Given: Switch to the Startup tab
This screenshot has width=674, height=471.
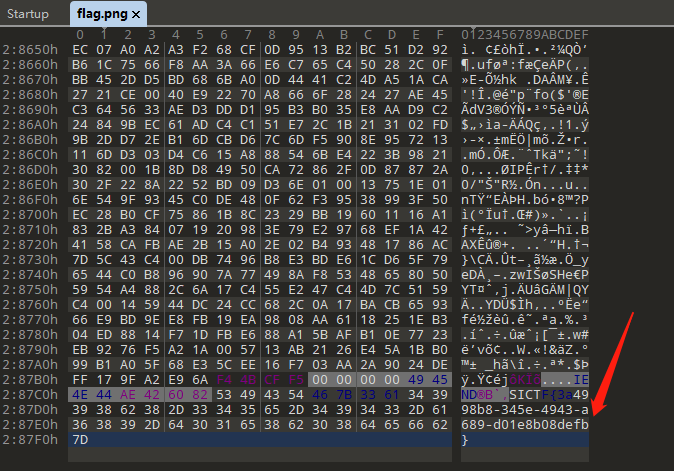Looking at the screenshot, I should coord(28,13).
